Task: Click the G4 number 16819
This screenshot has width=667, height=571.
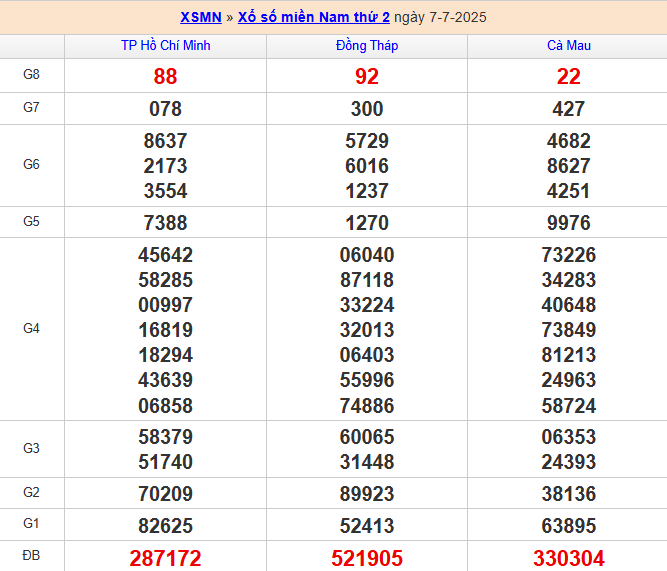Action: click(165, 330)
